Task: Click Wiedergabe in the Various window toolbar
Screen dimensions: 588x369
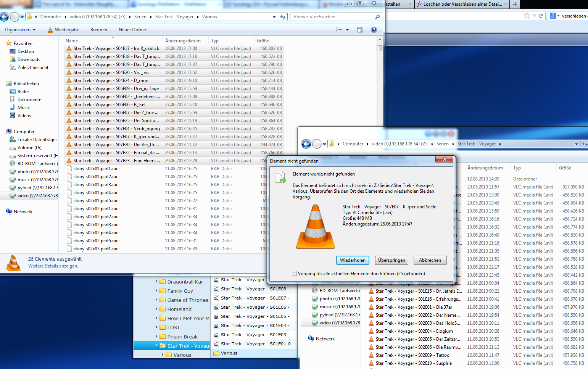Action: click(63, 30)
